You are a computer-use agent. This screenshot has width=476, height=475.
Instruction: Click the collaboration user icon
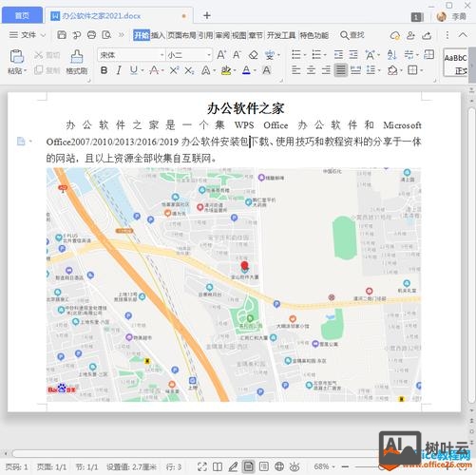(x=410, y=35)
